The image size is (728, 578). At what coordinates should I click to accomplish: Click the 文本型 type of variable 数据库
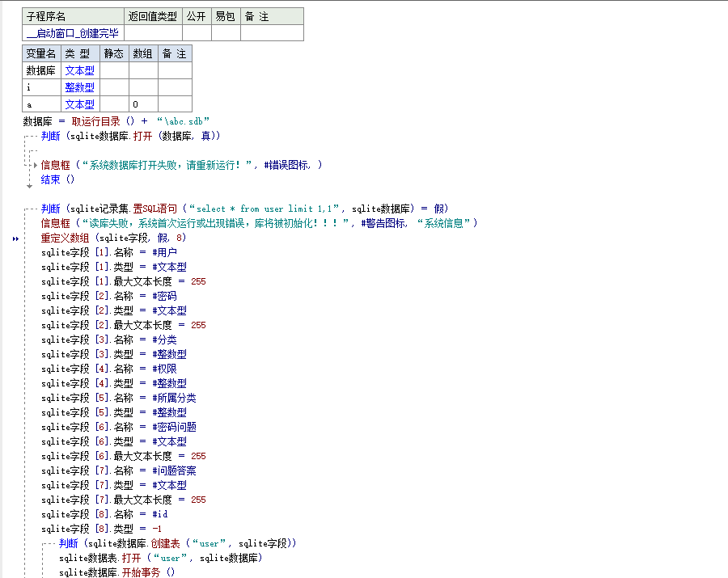click(x=80, y=70)
